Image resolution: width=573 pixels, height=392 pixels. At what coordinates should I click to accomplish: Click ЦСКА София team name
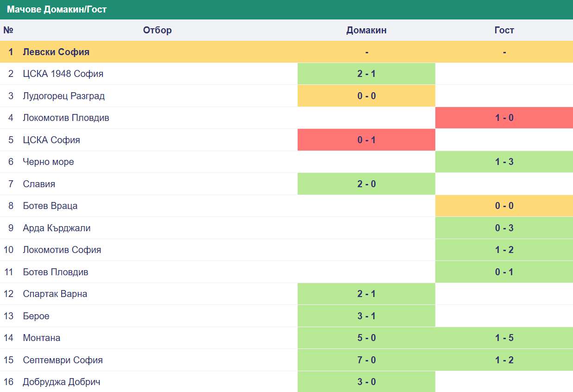pos(51,140)
